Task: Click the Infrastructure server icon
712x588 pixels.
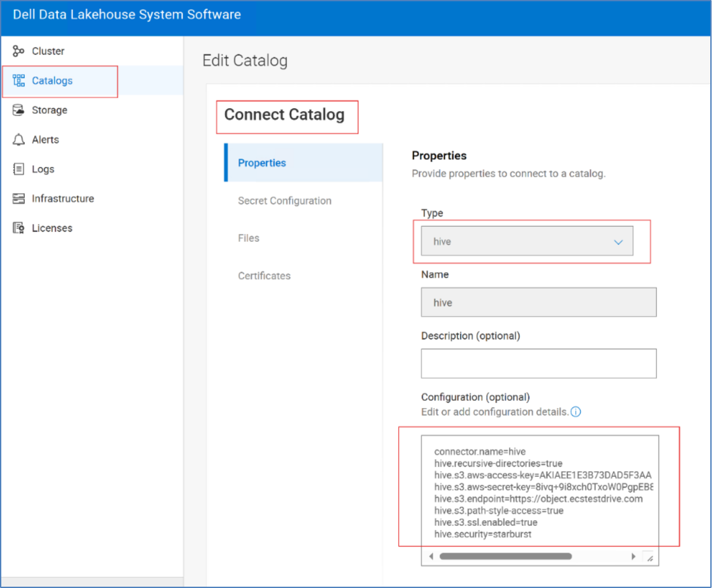Action: tap(18, 198)
